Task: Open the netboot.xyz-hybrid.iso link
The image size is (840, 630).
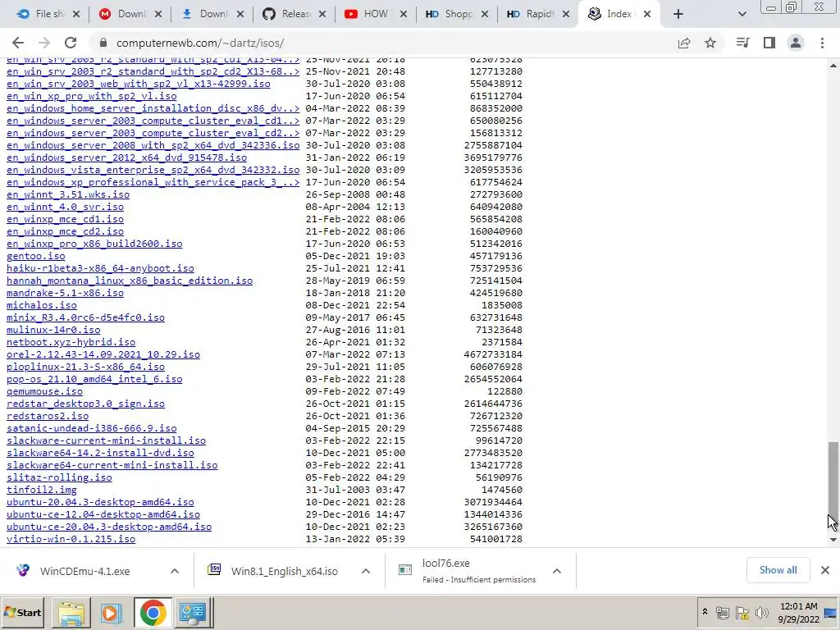Action: (71, 342)
